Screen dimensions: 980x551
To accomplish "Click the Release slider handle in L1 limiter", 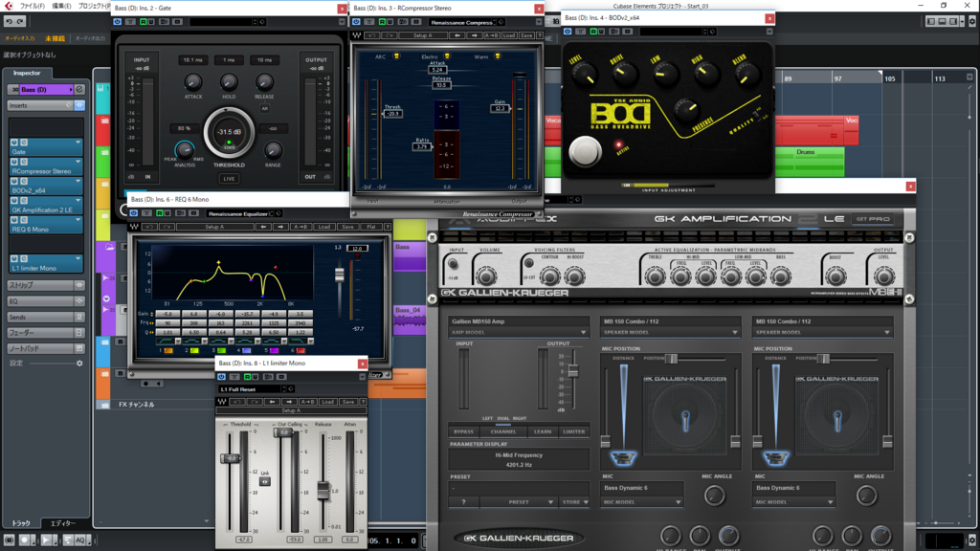I will (323, 491).
